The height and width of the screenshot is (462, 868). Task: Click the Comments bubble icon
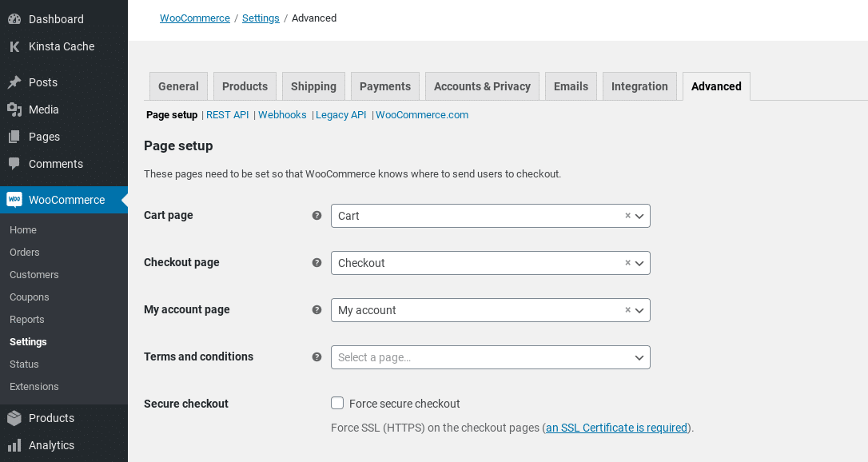coord(14,164)
